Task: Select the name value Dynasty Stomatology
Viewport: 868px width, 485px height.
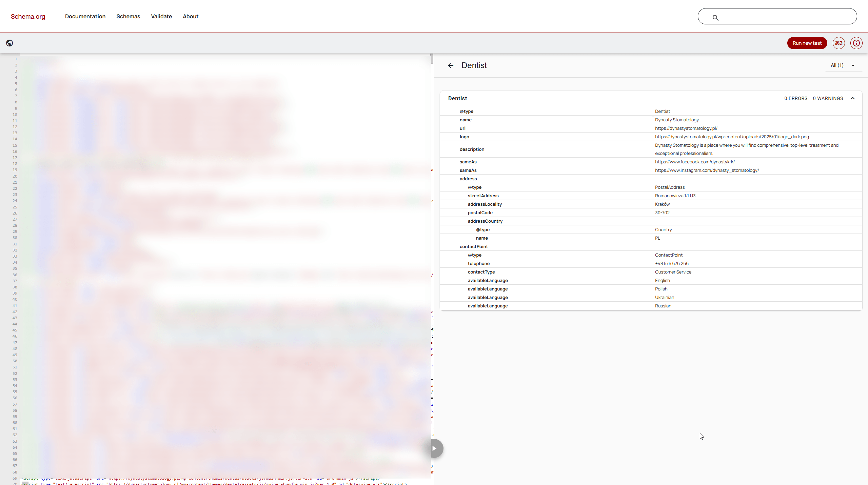Action: coord(677,120)
